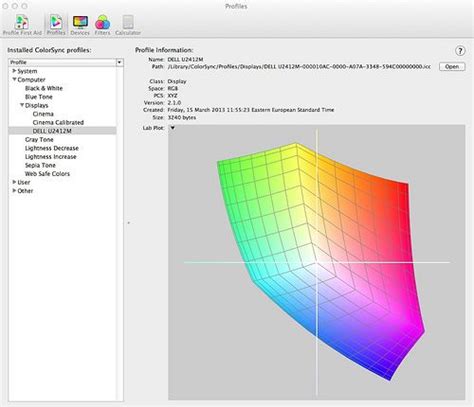Select the Black & White profile
The height and width of the screenshot is (407, 474).
(44, 88)
